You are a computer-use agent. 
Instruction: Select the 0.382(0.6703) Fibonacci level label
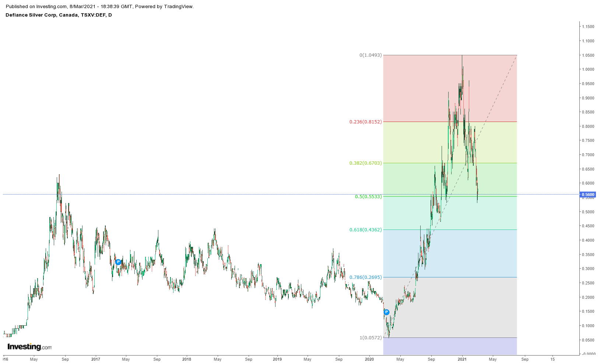[x=365, y=163]
